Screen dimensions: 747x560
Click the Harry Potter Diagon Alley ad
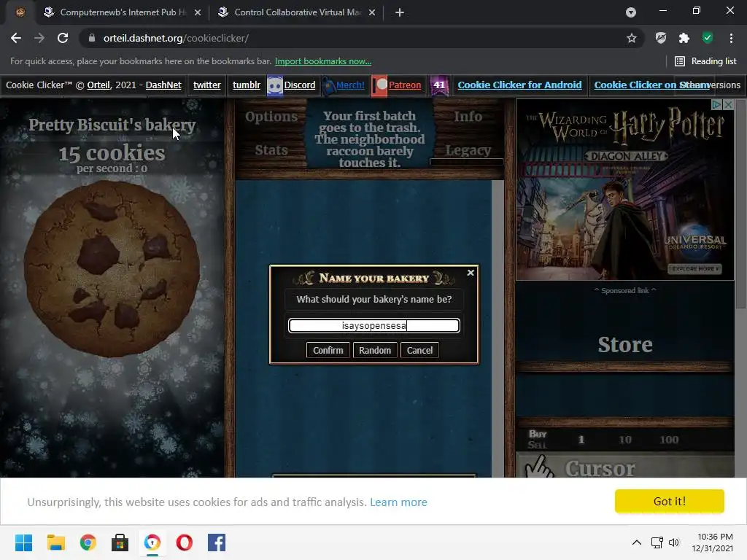[x=625, y=190]
